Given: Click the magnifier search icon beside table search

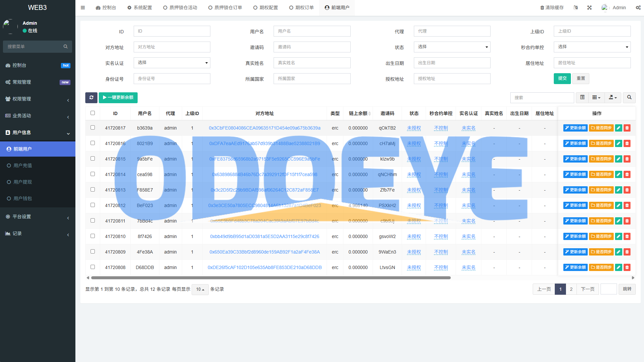Looking at the screenshot, I should click(x=629, y=98).
